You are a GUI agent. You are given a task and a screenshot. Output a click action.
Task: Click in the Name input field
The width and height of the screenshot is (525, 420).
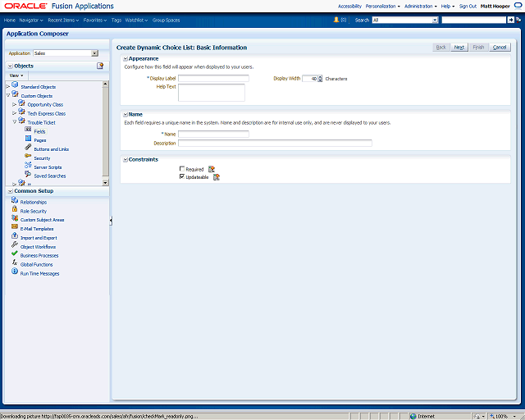(x=213, y=134)
